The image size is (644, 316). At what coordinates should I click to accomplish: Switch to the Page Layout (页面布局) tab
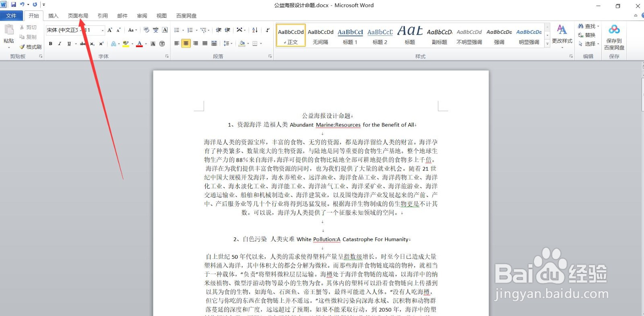point(78,16)
